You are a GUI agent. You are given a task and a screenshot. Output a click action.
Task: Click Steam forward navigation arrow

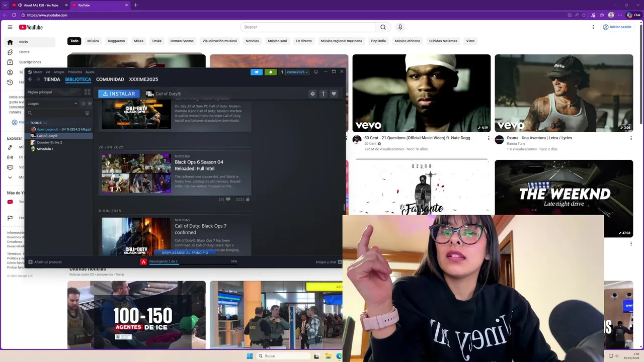38,79
